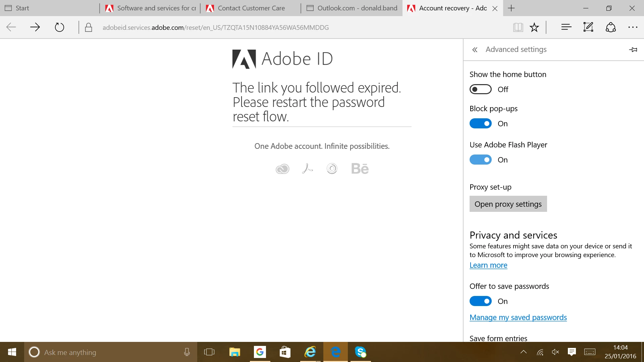This screenshot has height=362, width=644.
Task: Switch to the Contact Customer Care tab
Action: tap(251, 8)
